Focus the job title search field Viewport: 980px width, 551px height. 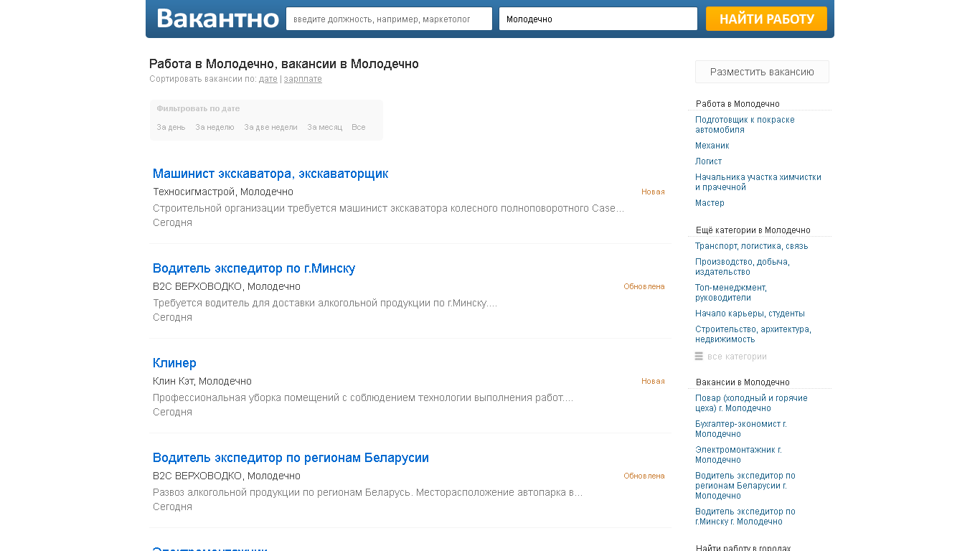[x=389, y=19]
